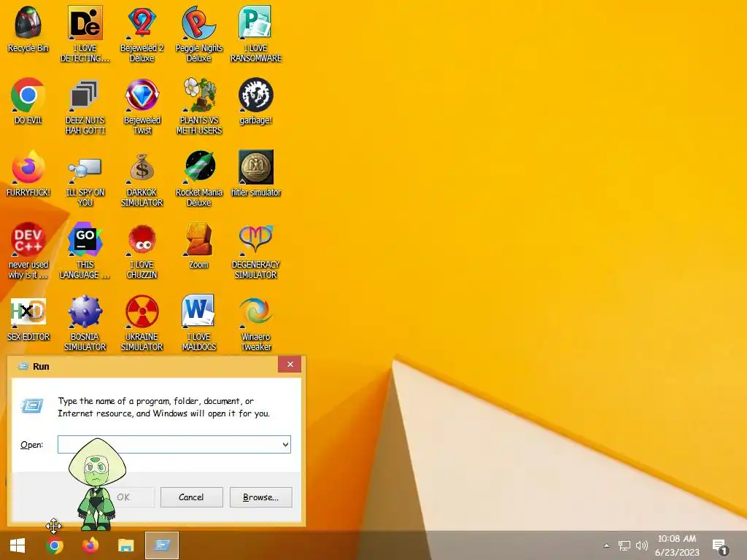Select the Bejeweled Twist shortcut

click(142, 106)
